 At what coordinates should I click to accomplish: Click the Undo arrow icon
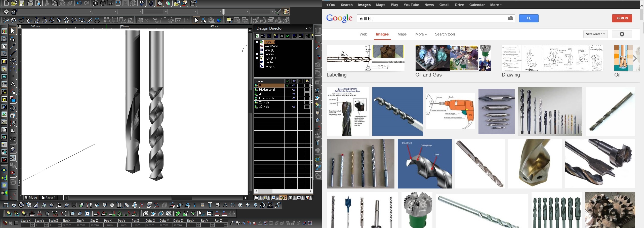(79, 3)
